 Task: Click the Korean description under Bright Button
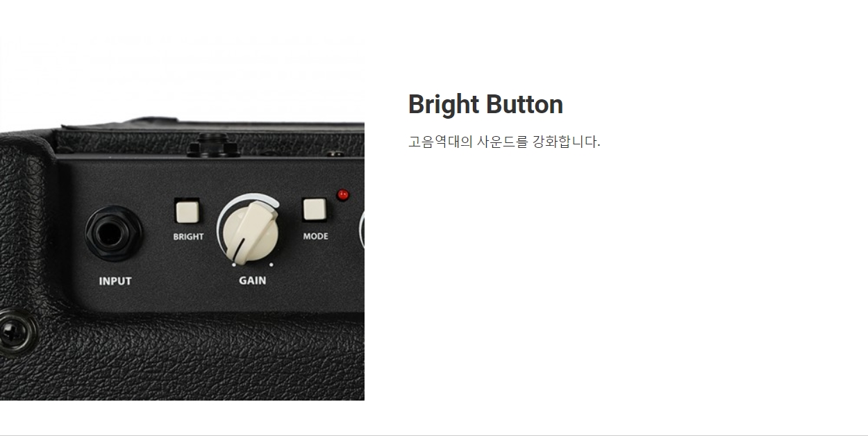[504, 142]
